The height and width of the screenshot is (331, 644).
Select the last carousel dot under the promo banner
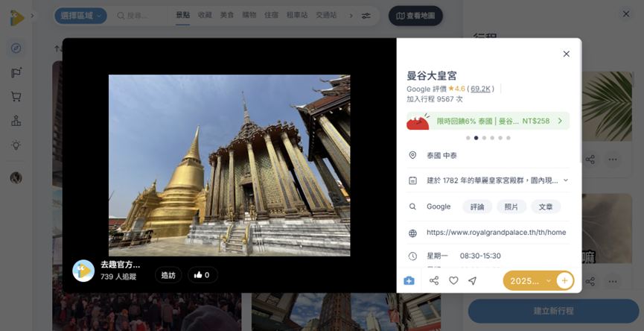508,138
